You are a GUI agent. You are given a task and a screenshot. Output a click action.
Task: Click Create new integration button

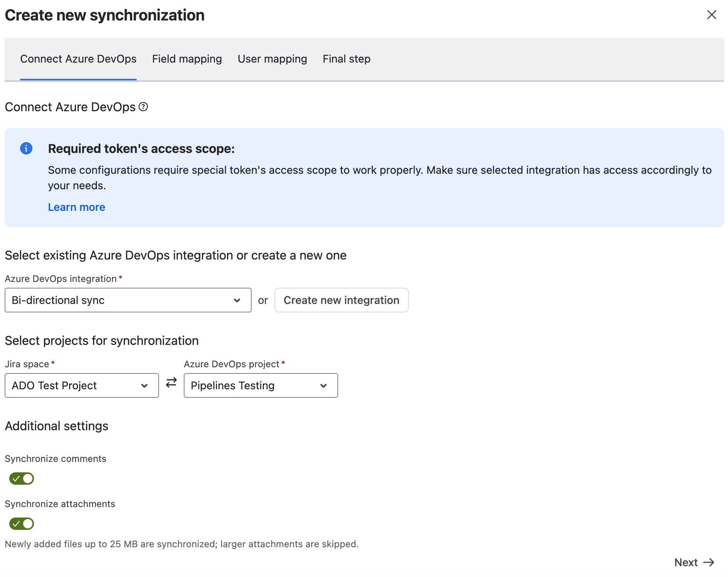point(342,300)
